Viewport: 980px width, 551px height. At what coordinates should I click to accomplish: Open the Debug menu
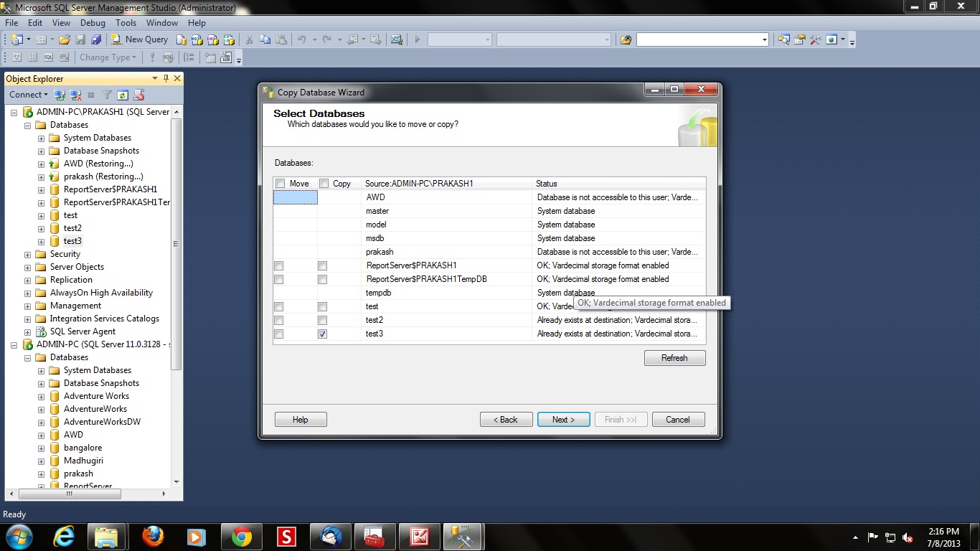point(93,23)
